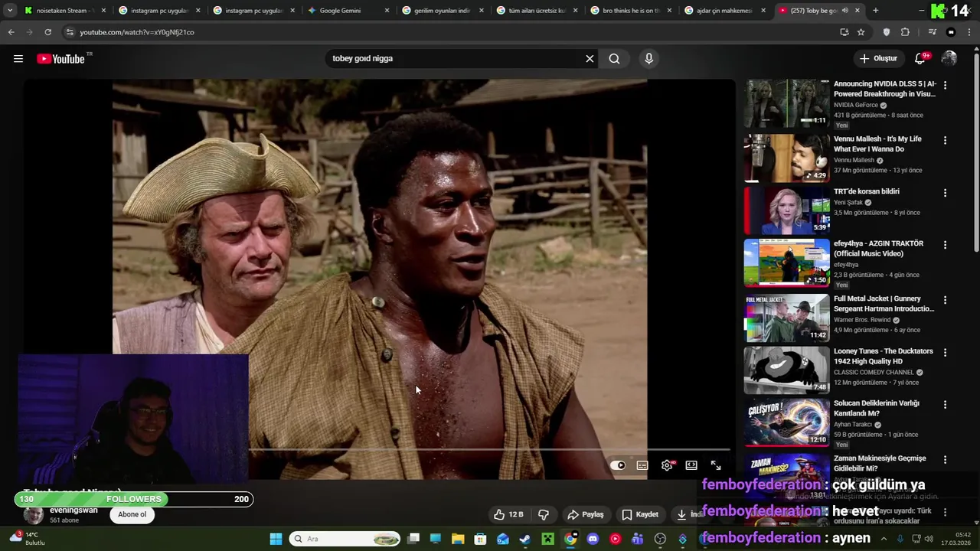This screenshot has height=551, width=980.
Task: Click the Oluştur create button
Action: 878,59
